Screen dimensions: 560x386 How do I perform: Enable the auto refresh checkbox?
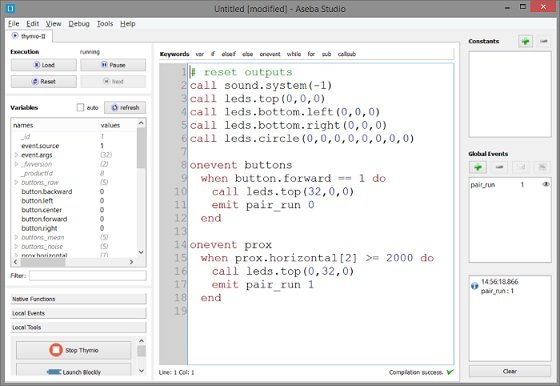(80, 107)
